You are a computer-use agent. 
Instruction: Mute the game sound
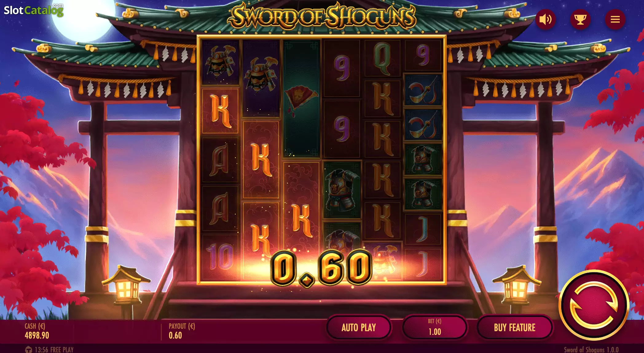pyautogui.click(x=546, y=20)
